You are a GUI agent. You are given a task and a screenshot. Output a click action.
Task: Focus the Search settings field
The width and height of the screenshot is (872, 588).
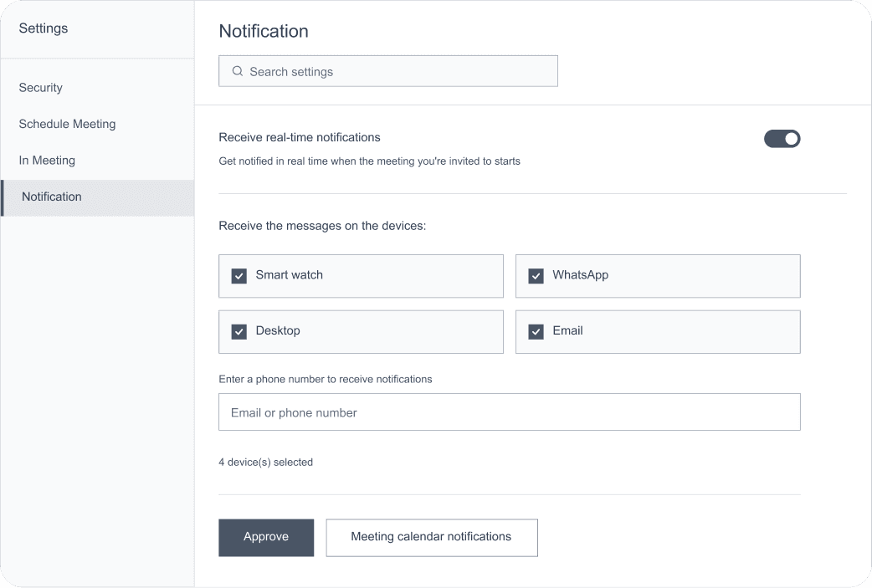pos(388,71)
